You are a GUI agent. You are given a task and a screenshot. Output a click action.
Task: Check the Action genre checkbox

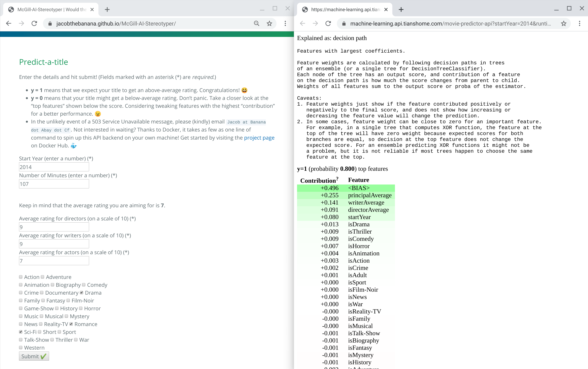[21, 277]
